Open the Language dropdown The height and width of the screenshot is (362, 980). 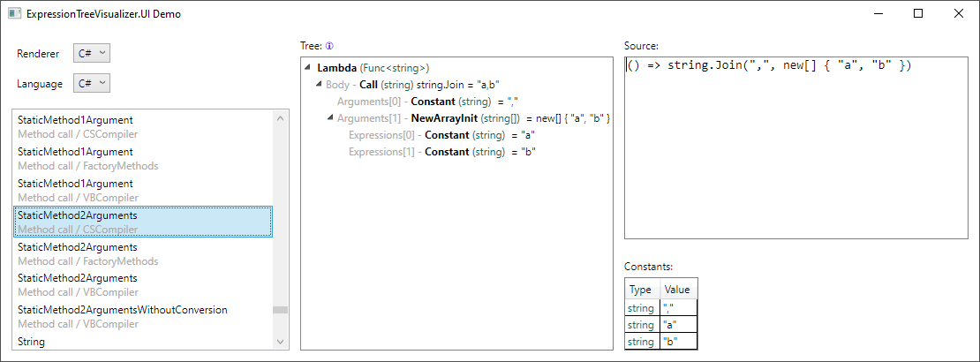point(92,83)
